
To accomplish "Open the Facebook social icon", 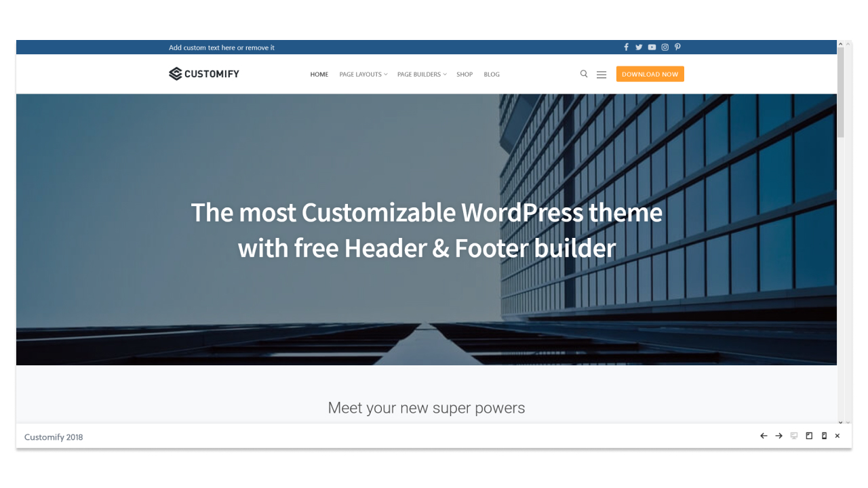I will click(x=626, y=47).
